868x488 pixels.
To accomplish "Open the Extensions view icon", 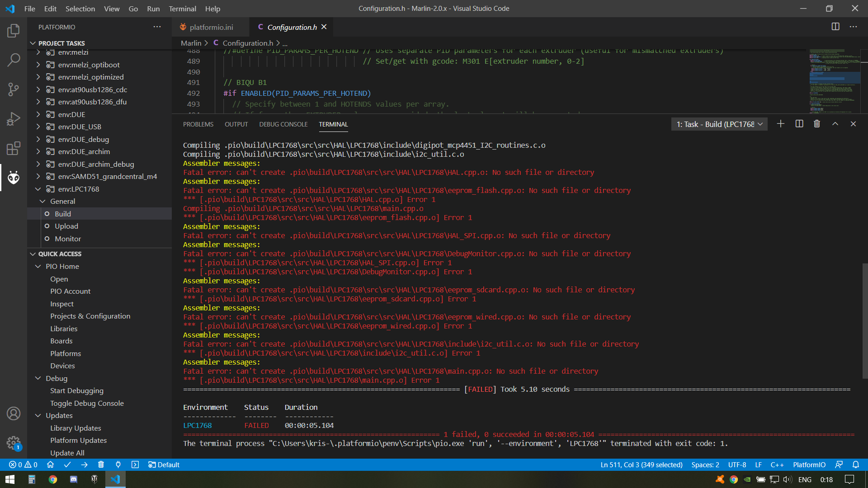I will 14,148.
